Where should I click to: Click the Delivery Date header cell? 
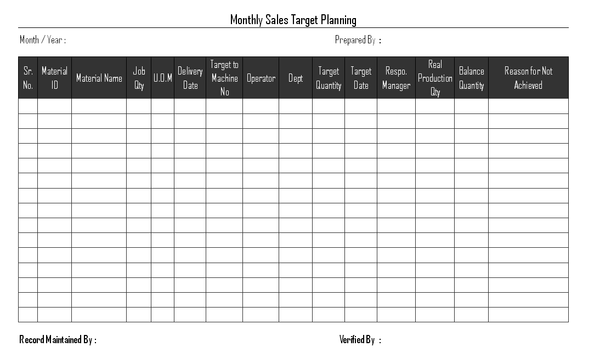(190, 78)
